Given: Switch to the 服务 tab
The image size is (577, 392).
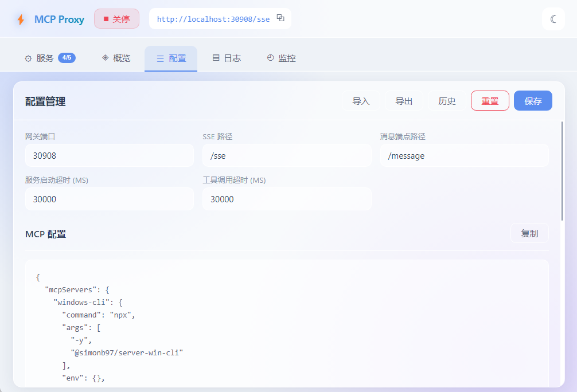Looking at the screenshot, I should point(50,58).
